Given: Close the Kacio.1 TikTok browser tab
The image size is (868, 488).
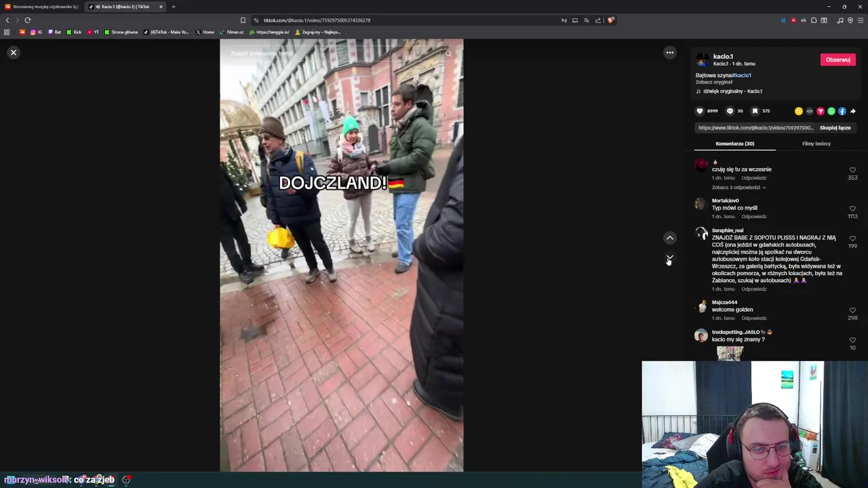Looking at the screenshot, I should click(161, 7).
